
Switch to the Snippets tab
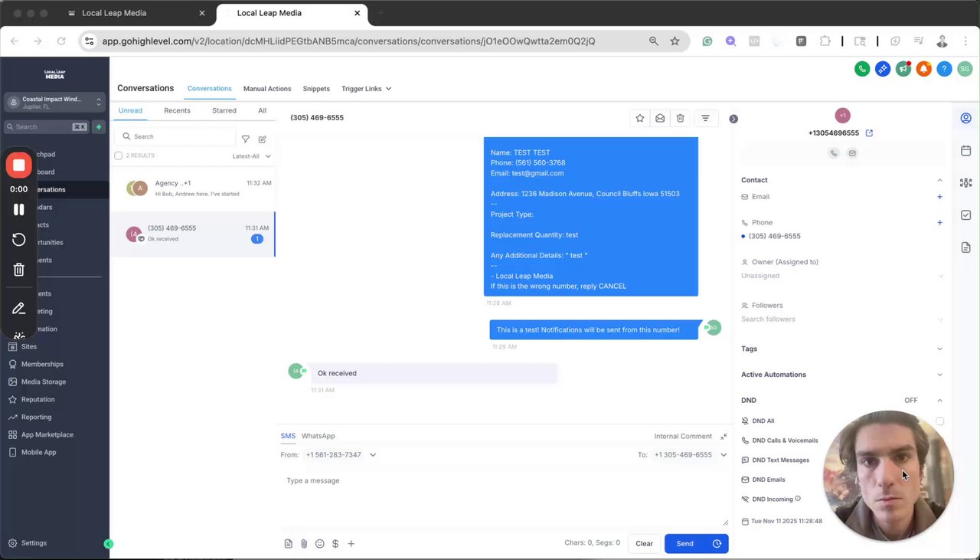[316, 89]
